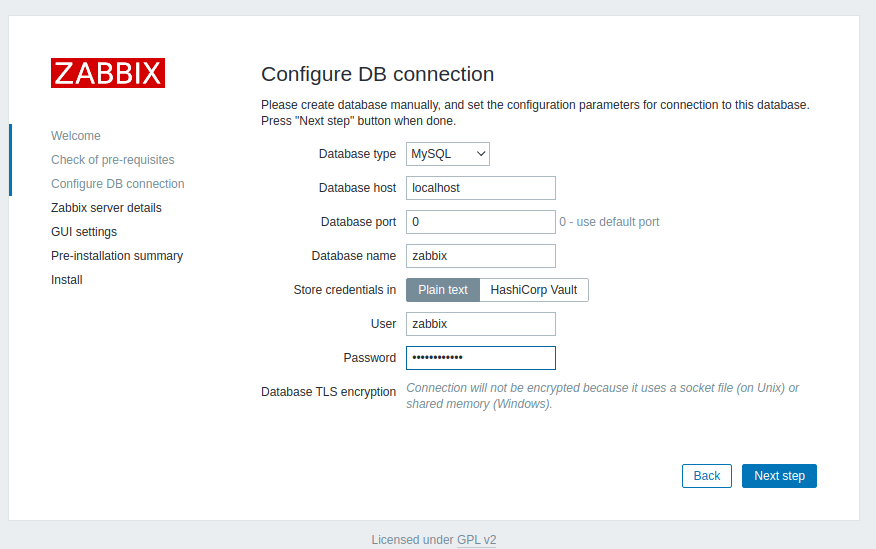Screen dimensions: 876x549
Task: Select HashiCorp Vault credentials storage
Action: (x=534, y=290)
